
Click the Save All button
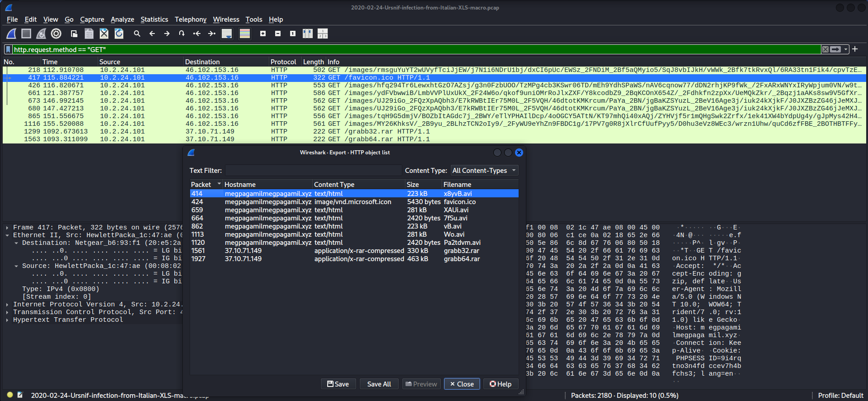point(379,384)
